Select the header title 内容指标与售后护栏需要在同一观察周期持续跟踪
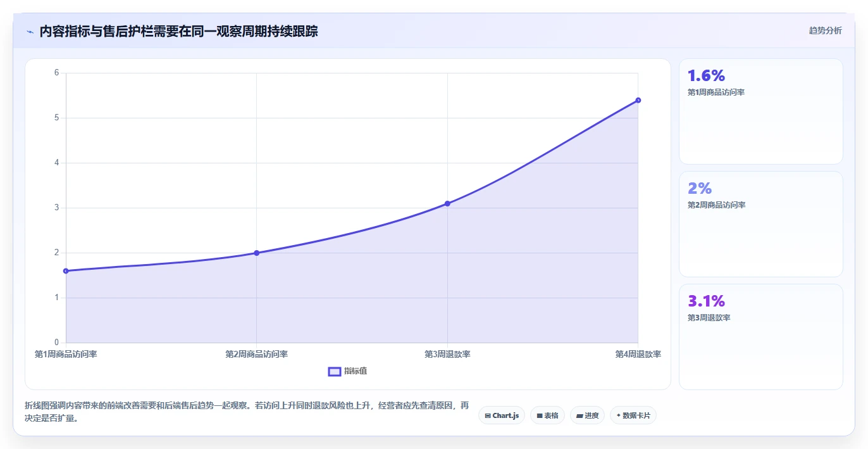Screen dimensions: 868x449 pyautogui.click(x=178, y=31)
